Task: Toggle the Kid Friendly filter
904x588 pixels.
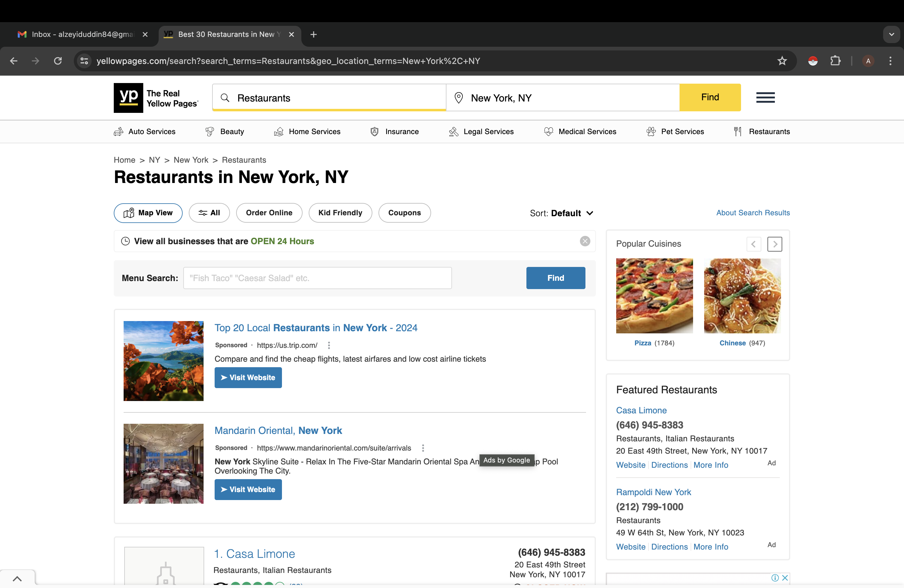Action: 340,213
